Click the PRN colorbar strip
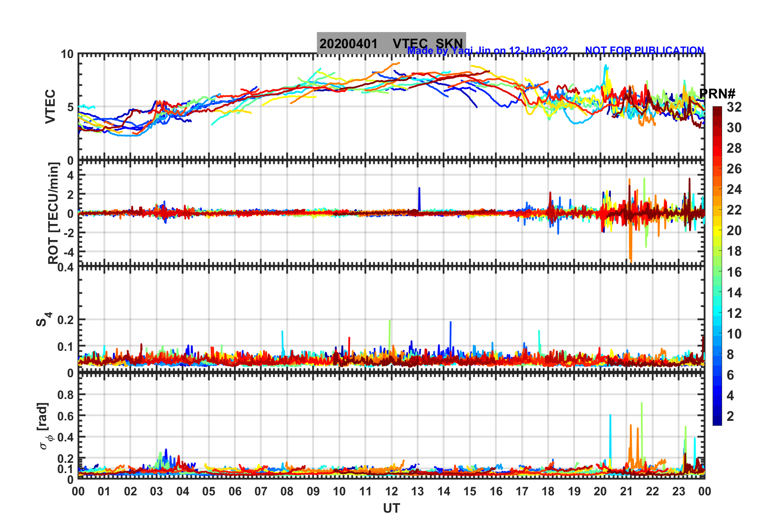The width and height of the screenshot is (783, 532). point(717,266)
